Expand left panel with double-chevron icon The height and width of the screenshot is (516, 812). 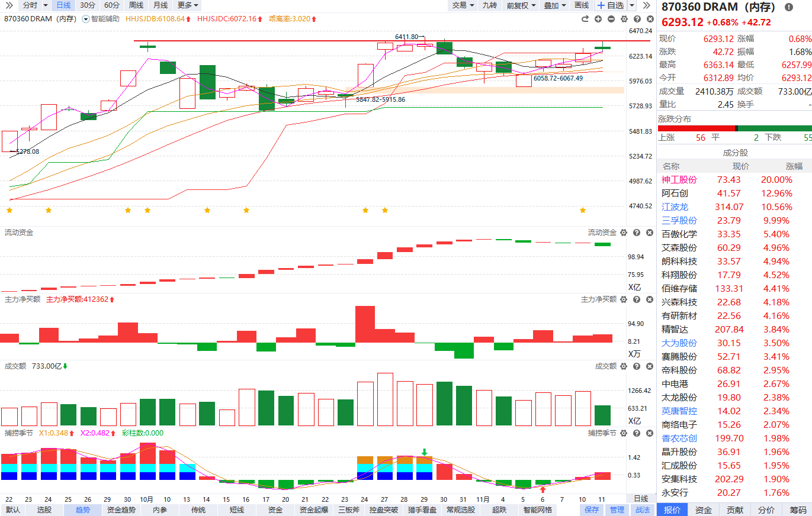pos(9,5)
